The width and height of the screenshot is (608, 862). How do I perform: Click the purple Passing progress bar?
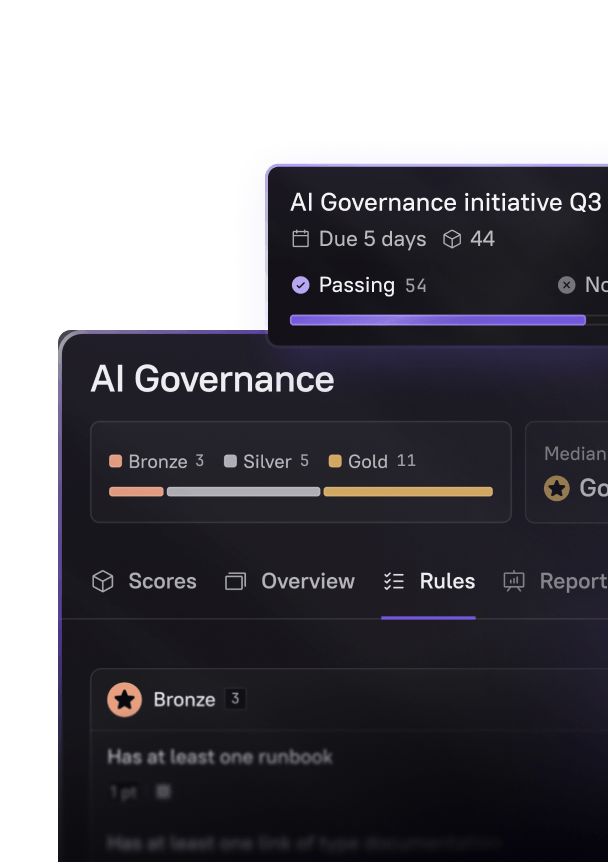click(x=437, y=320)
